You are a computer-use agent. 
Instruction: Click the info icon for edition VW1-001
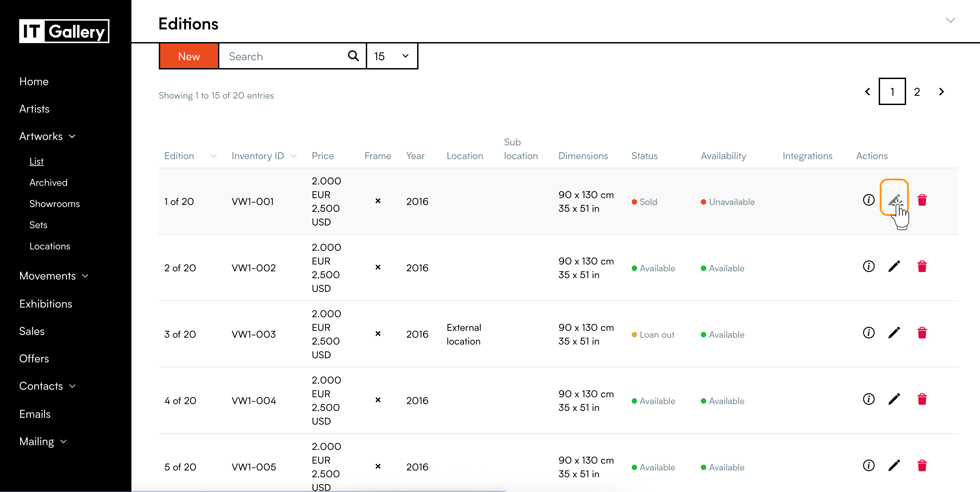[x=868, y=200]
